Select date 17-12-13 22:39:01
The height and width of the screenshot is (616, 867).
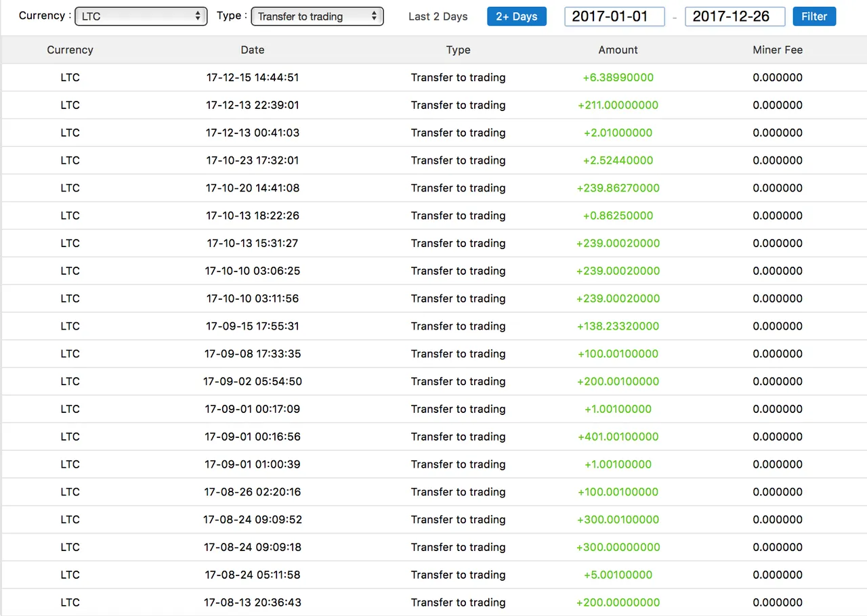(253, 105)
